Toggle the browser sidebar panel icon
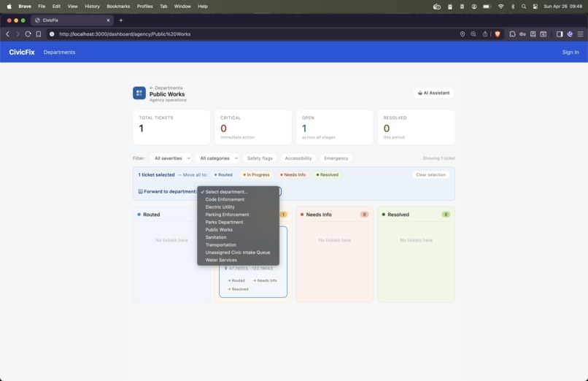 point(560,34)
